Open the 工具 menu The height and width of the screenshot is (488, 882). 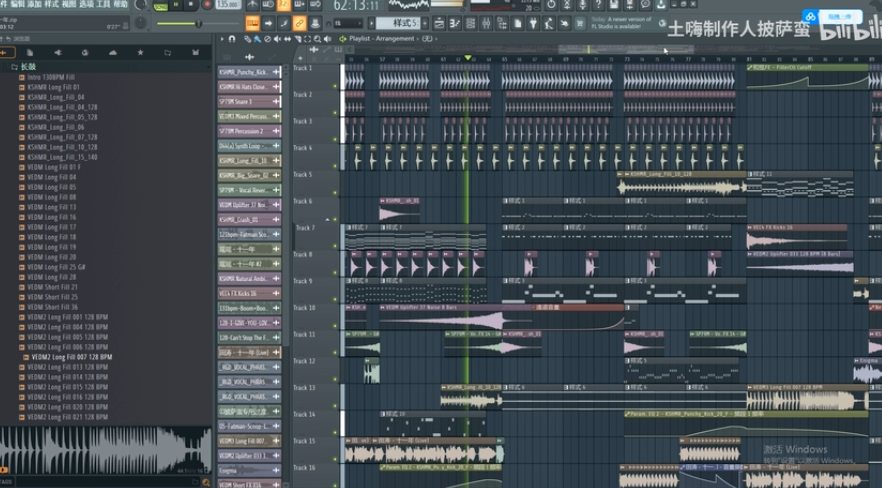click(103, 5)
